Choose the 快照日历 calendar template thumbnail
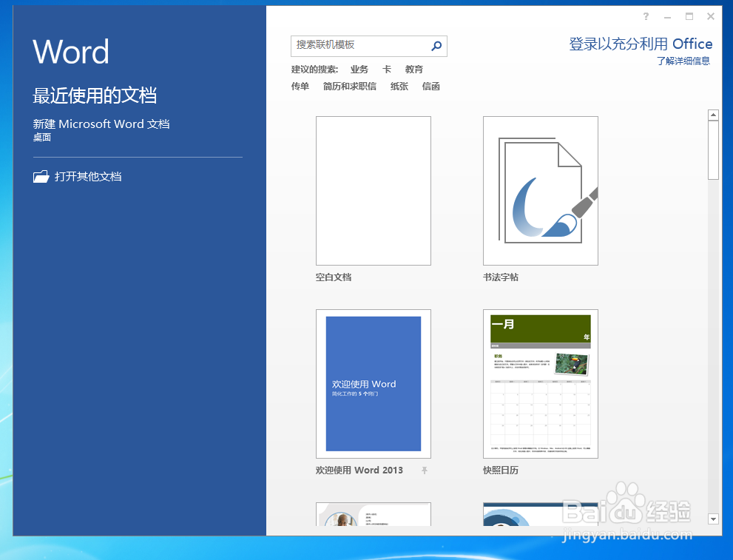The height and width of the screenshot is (560, 733). tap(541, 384)
